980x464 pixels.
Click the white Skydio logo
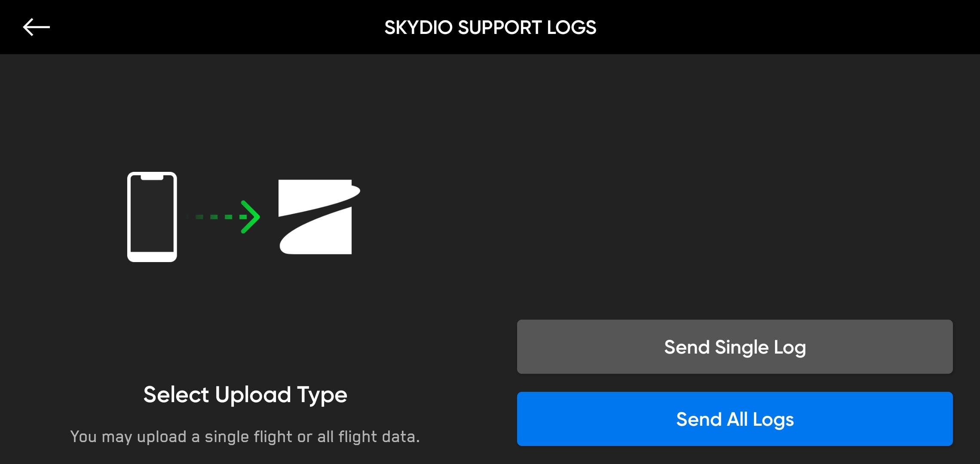click(318, 217)
